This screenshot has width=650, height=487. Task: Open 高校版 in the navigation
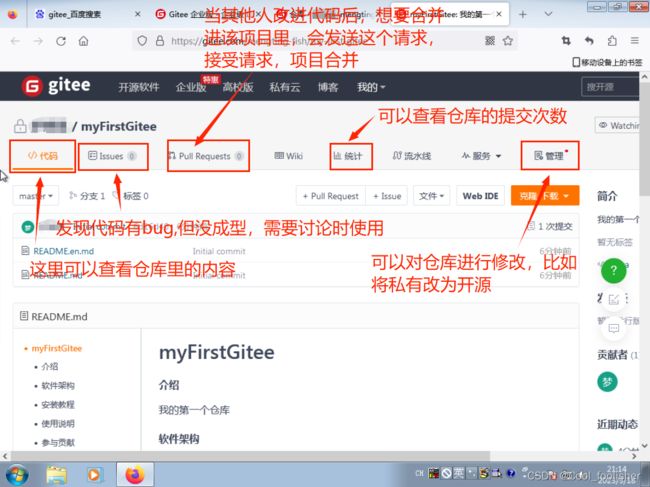pos(238,87)
